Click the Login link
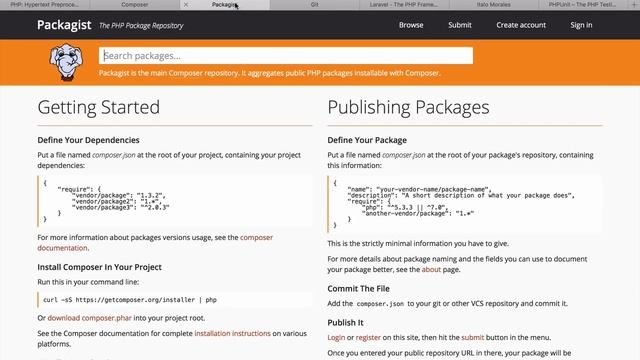Screen dimensions: 640x360 336,338
